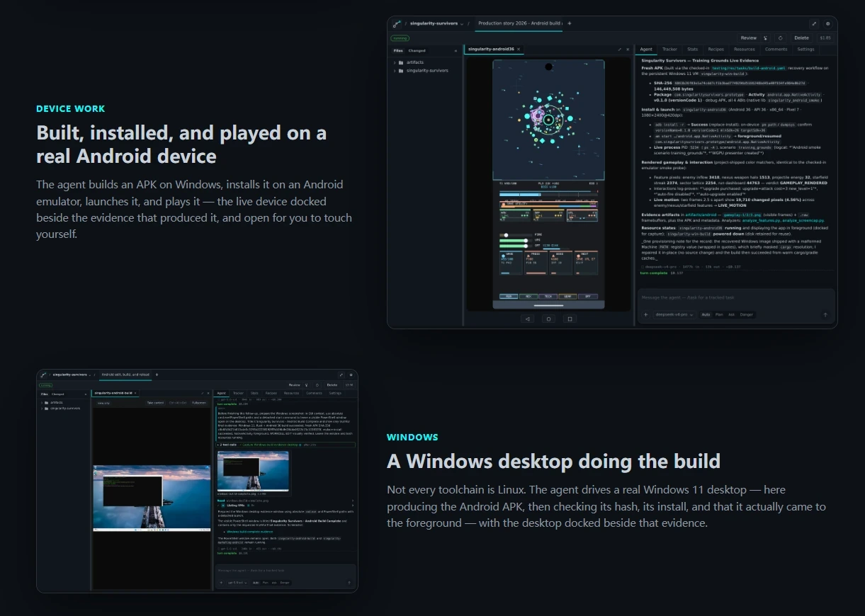Screen dimensions: 865x616
Task: Click 'Take control' in the Windows screenshot
Action: 155,403
